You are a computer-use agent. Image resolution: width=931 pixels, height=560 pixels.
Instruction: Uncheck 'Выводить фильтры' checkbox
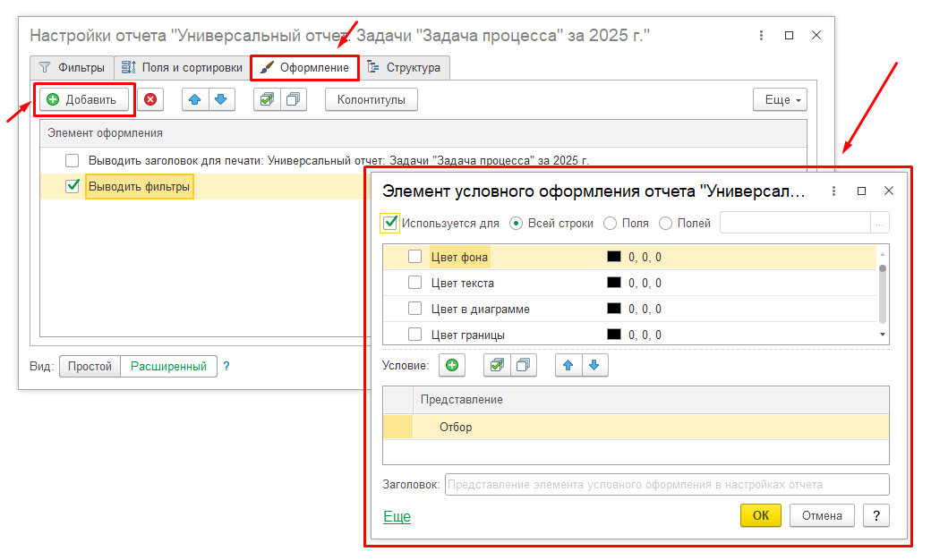click(x=73, y=186)
